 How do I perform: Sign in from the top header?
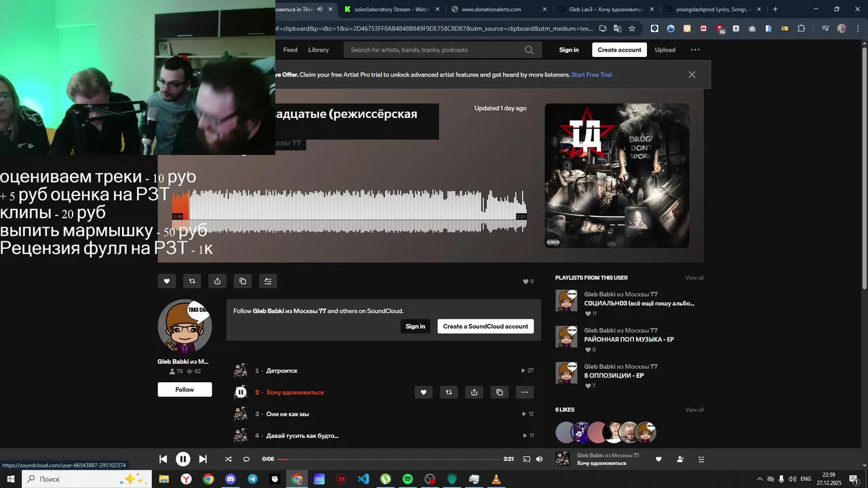pyautogui.click(x=569, y=49)
